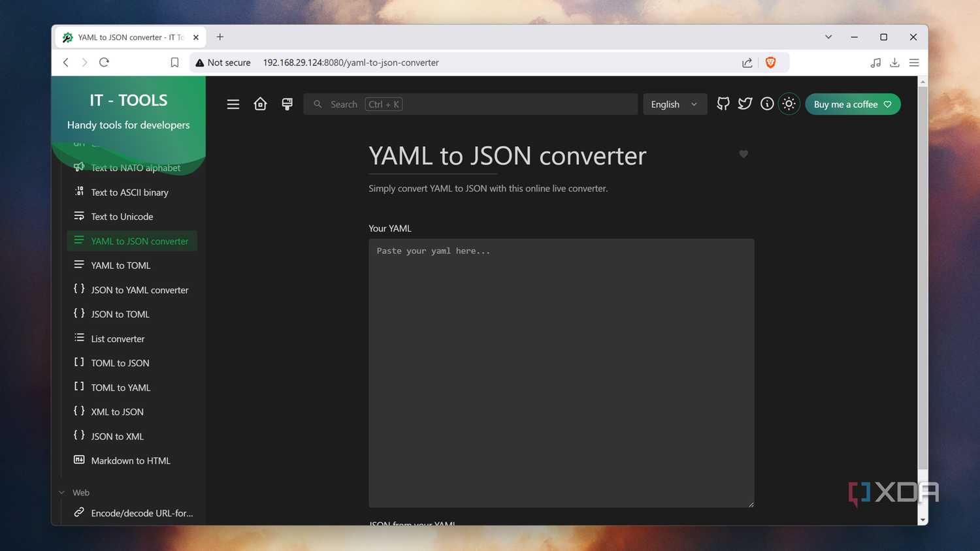Open JSON to XML tool
Screen dimensions: 980x551
click(132, 436)
